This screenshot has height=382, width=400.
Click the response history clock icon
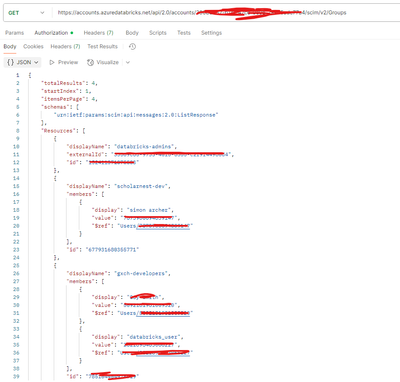(132, 47)
